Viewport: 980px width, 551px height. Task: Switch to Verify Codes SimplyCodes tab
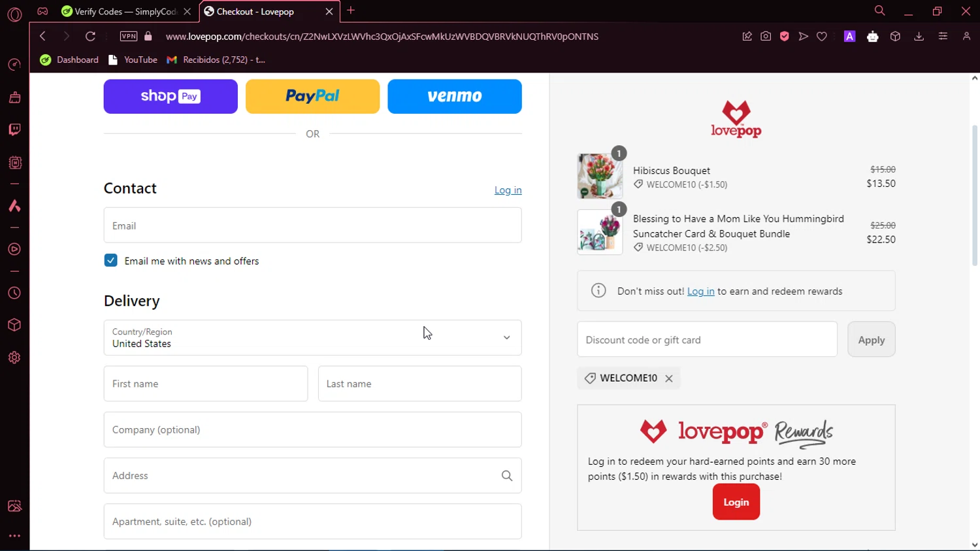[x=119, y=12]
